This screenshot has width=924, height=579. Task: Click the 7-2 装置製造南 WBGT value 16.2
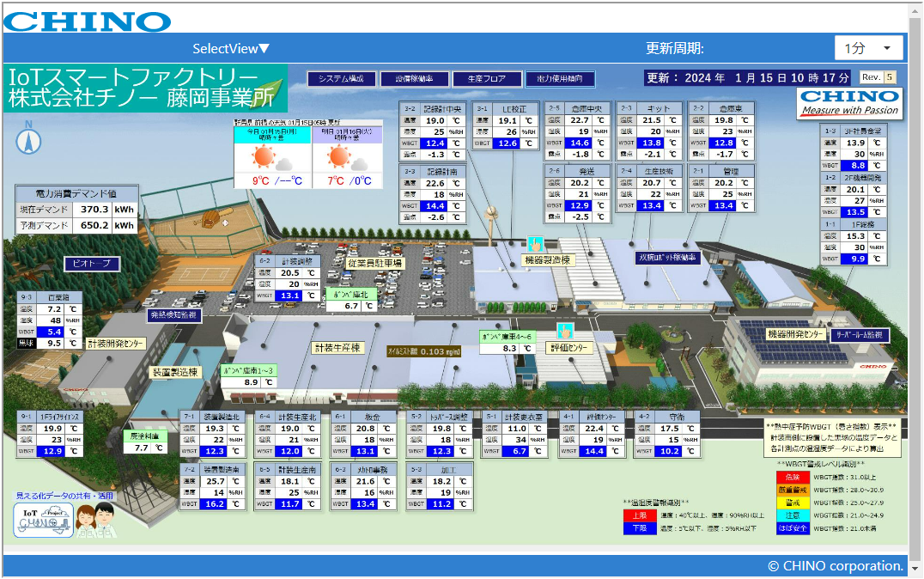pos(215,504)
